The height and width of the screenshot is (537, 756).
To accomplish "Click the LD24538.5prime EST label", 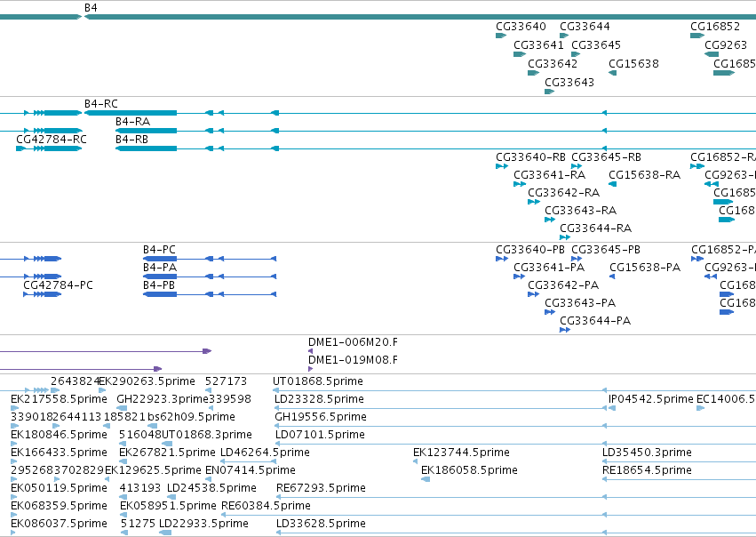I will (211, 488).
